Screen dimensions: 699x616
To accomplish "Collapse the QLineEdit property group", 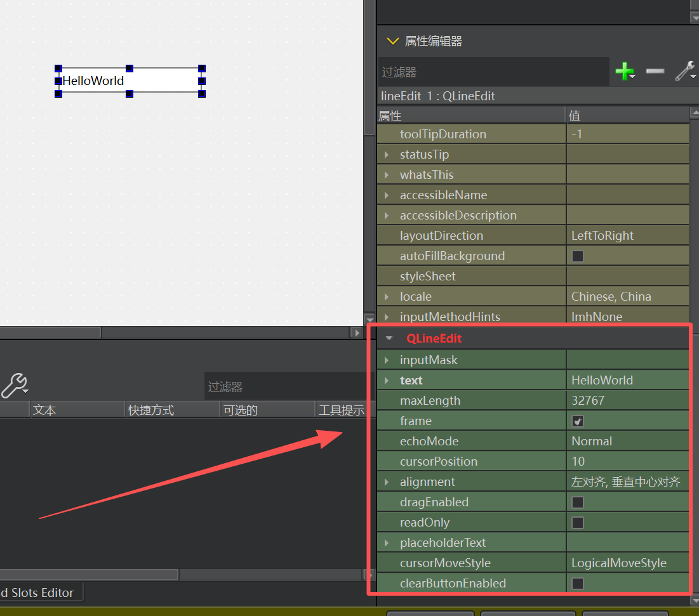I will click(389, 338).
